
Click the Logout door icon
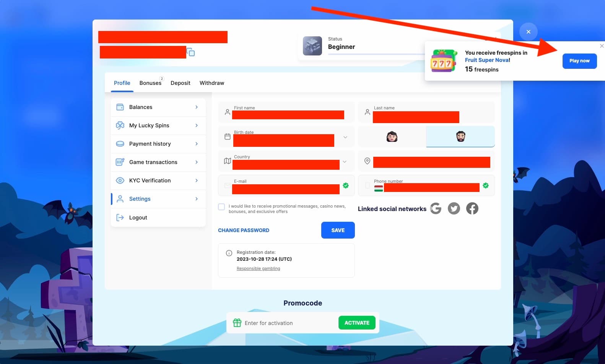120,218
